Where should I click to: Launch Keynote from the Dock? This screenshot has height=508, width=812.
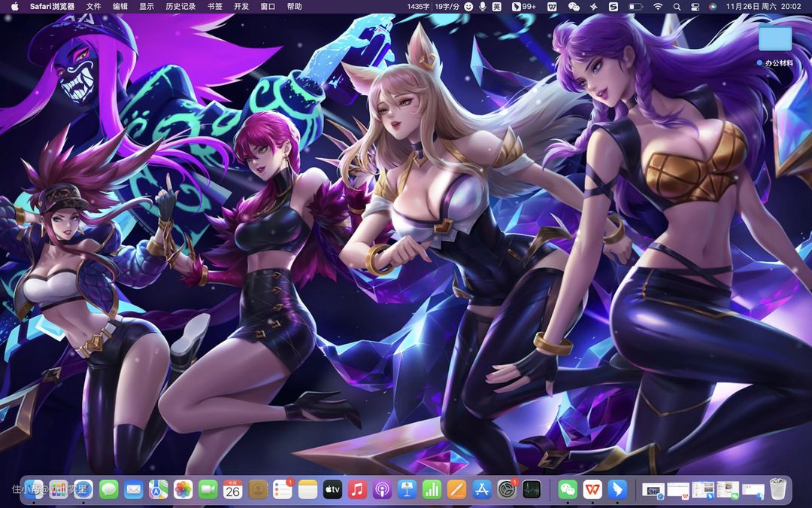(x=407, y=489)
